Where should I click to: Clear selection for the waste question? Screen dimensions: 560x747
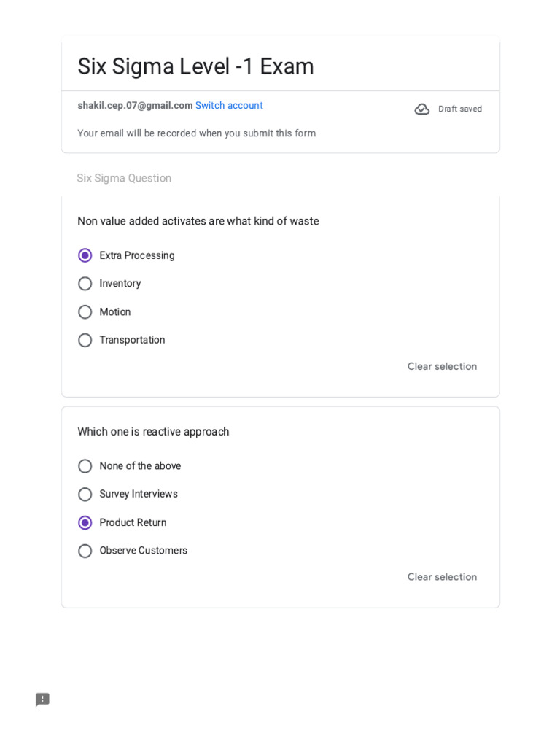[x=442, y=366]
